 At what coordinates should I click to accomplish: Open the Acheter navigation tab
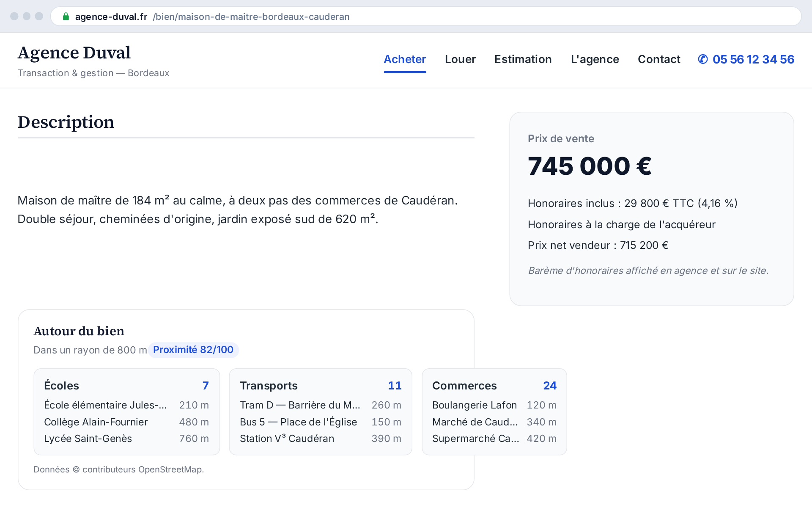click(x=405, y=59)
